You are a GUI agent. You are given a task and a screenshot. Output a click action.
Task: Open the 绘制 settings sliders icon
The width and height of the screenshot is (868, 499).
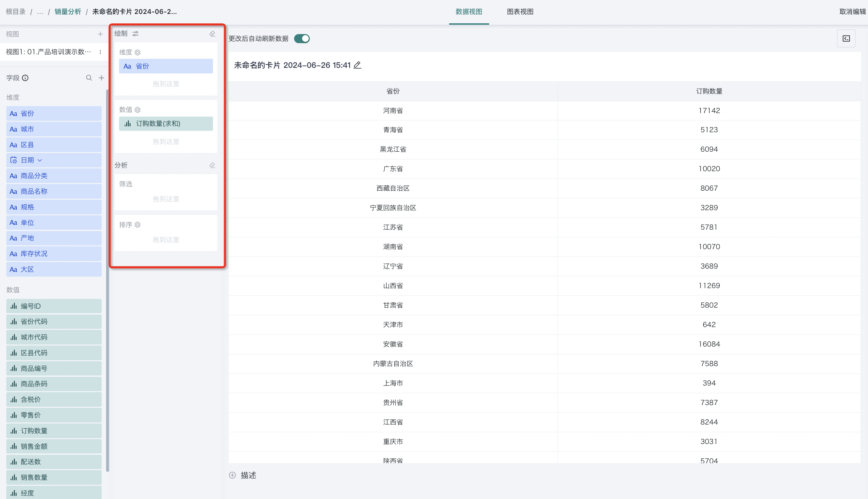tap(135, 34)
